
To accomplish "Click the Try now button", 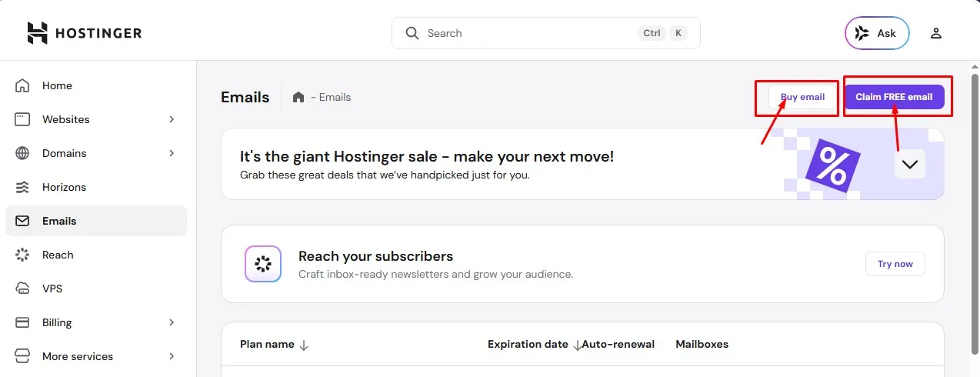I will [x=895, y=264].
